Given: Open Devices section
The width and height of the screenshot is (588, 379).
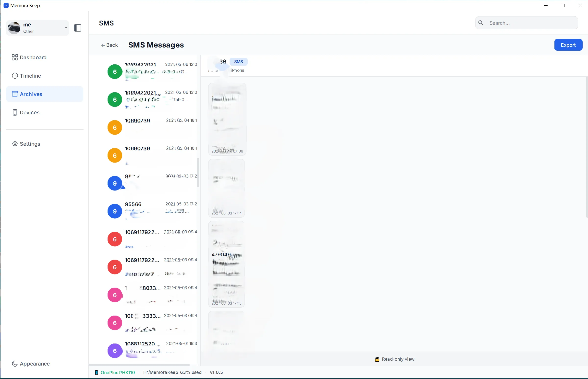Looking at the screenshot, I should tap(45, 112).
